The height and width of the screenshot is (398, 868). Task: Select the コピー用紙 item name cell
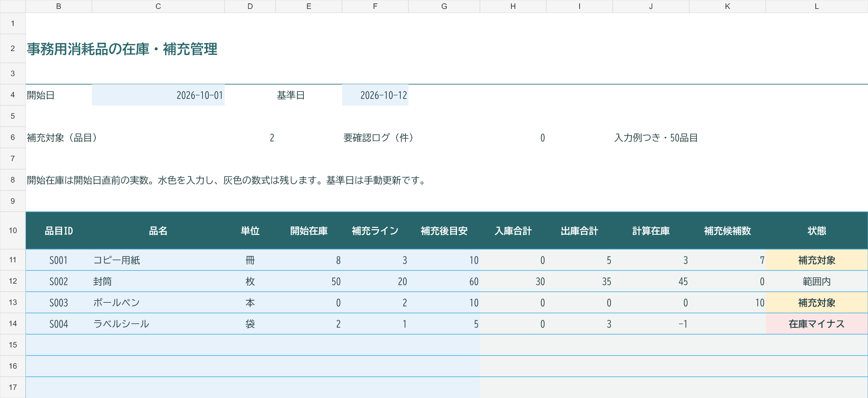(x=158, y=260)
